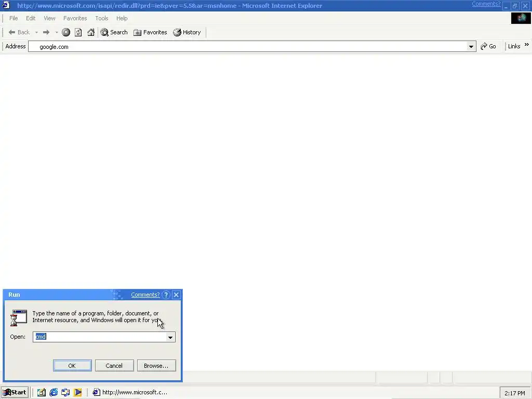532x399 pixels.
Task: Click the IE page icon in title bar
Action: tap(6, 5)
